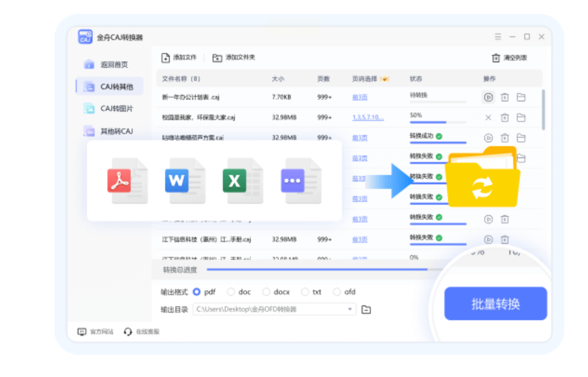Screen dimensions: 588x377
Task: Click the crown icon beside 页码选择
Action: (384, 79)
